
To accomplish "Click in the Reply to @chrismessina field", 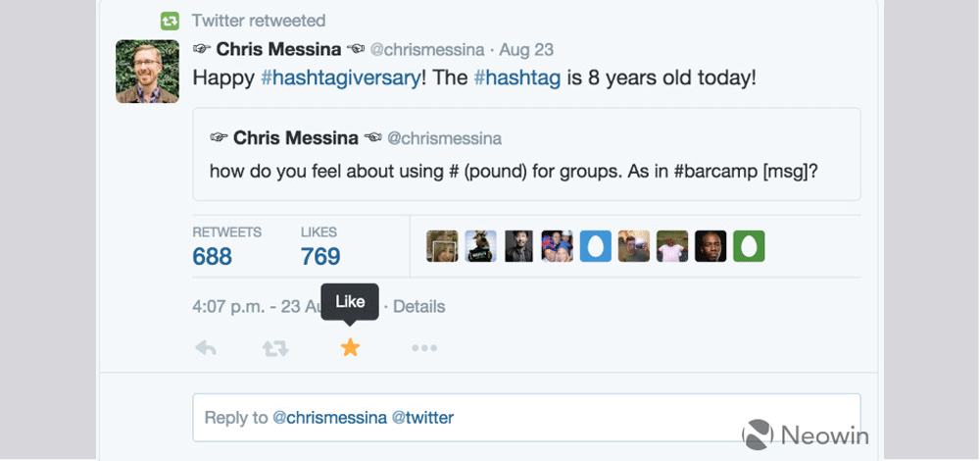I will click(526, 418).
